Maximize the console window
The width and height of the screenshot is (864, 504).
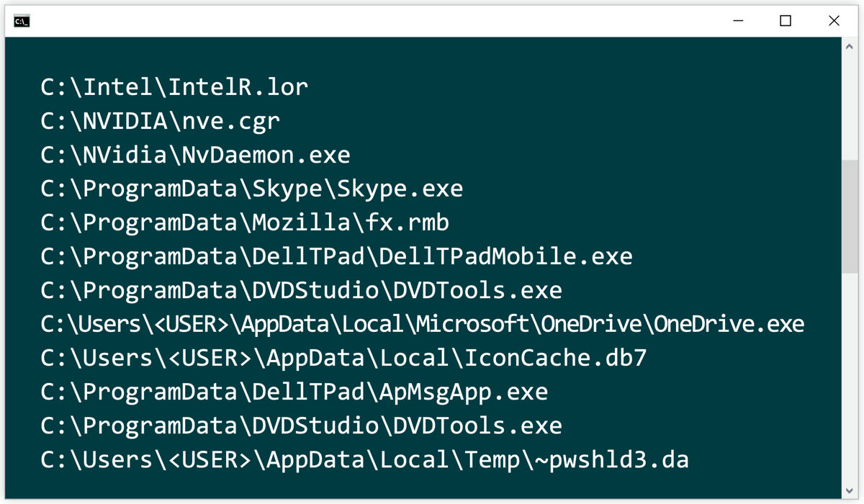[x=786, y=22]
